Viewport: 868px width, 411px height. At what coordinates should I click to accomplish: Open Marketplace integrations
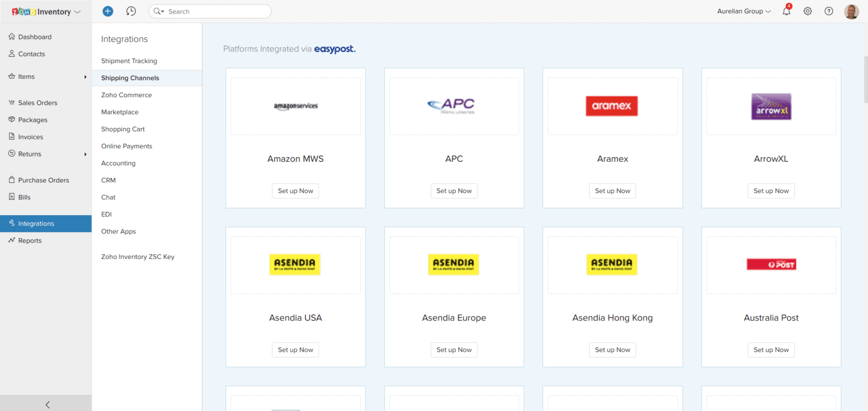[120, 112]
